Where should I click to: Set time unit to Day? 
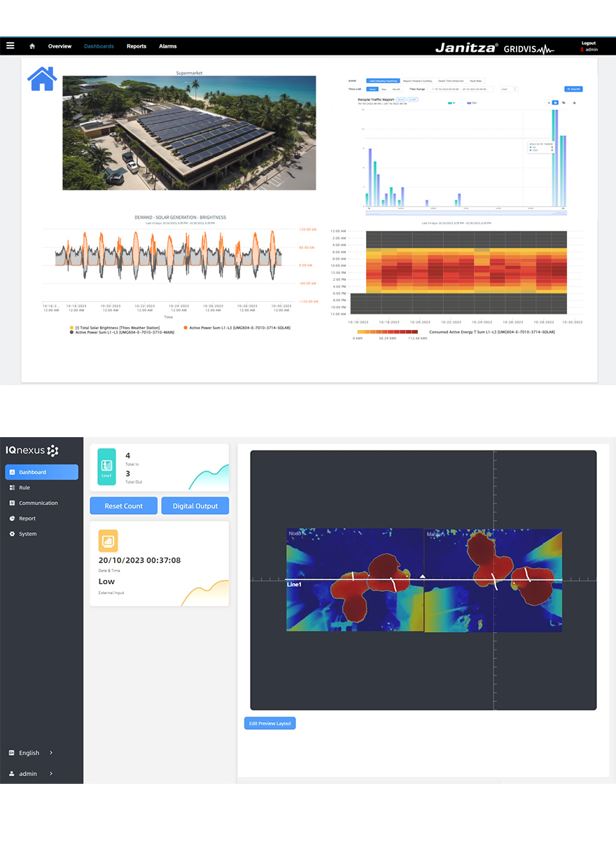tap(384, 89)
